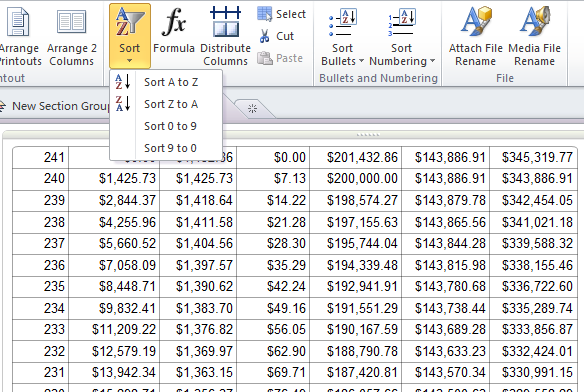Click the new section tab star
Screen dimensions: 584x392
click(x=252, y=109)
